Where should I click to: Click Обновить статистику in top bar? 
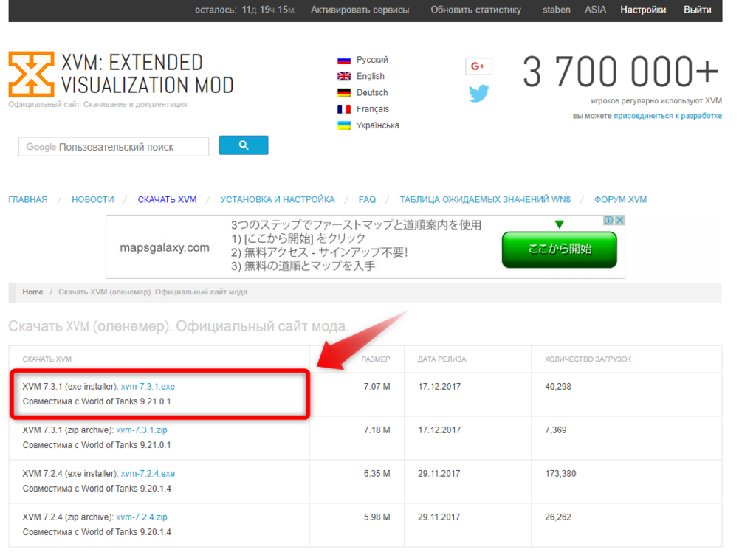pyautogui.click(x=476, y=10)
